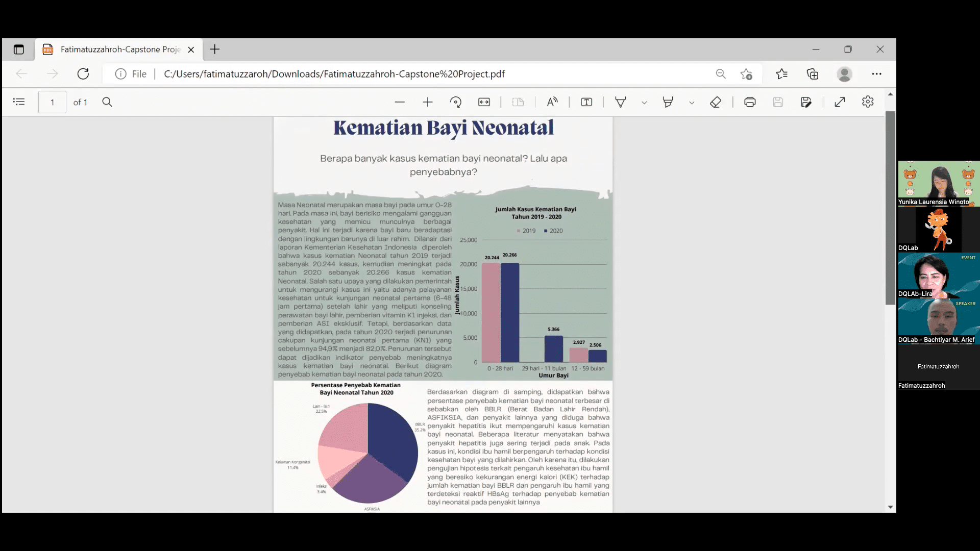980x551 pixels.
Task: Enter full screen mode
Action: 840,102
